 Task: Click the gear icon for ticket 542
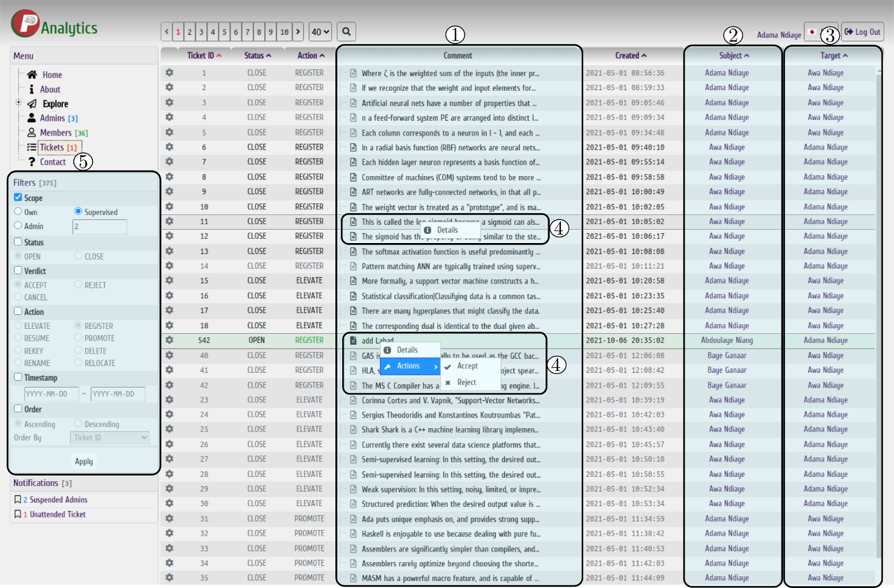[169, 340]
